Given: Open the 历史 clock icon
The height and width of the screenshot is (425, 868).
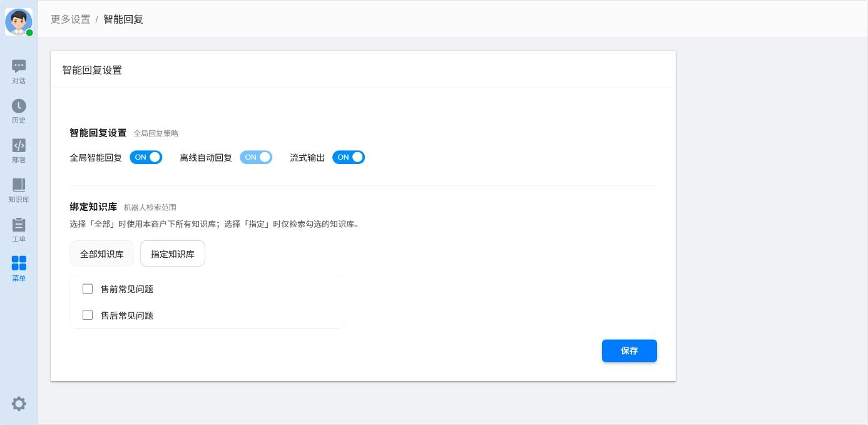Looking at the screenshot, I should point(19,106).
